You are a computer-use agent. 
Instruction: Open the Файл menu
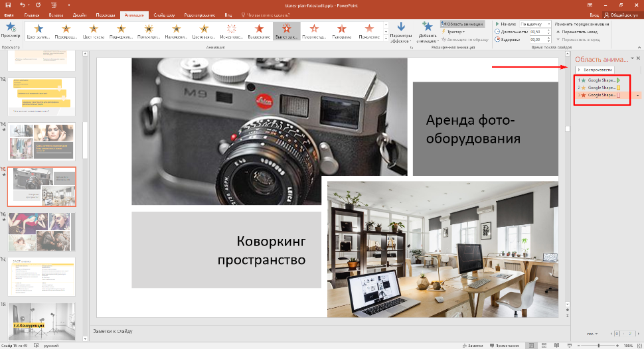(x=9, y=15)
